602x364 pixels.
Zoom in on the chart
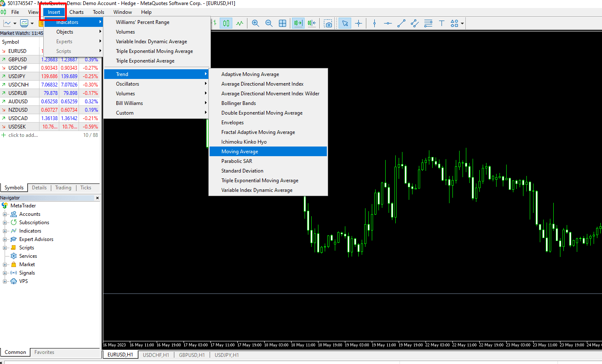[x=255, y=23]
